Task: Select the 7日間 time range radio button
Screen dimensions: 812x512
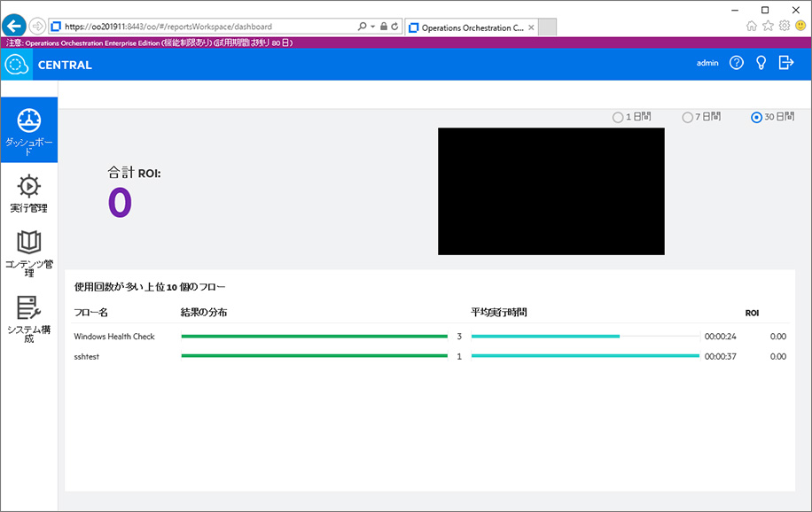Action: (x=687, y=117)
